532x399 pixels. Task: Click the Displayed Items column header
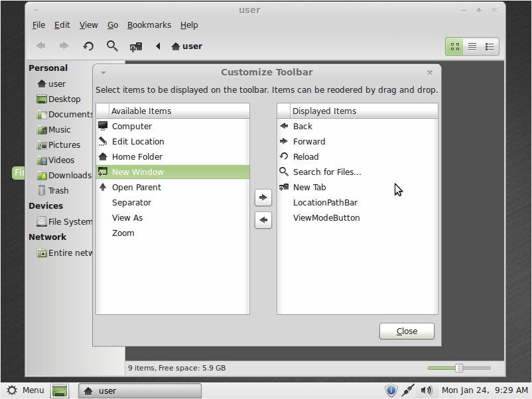point(364,111)
